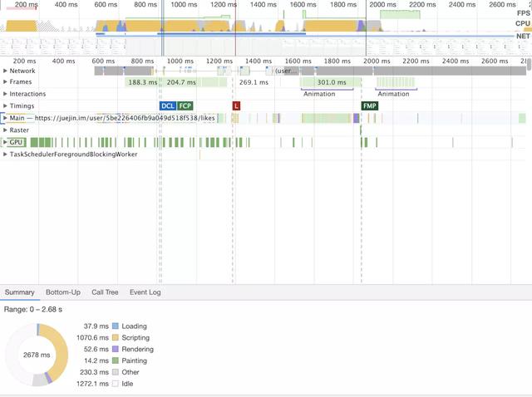Click the NET overview label
Image resolution: width=532 pixels, height=397 pixels.
coord(523,36)
